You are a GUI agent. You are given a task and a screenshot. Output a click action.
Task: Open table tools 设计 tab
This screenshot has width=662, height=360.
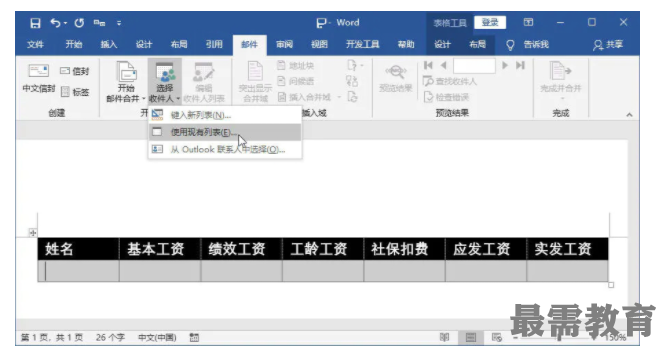pyautogui.click(x=442, y=44)
